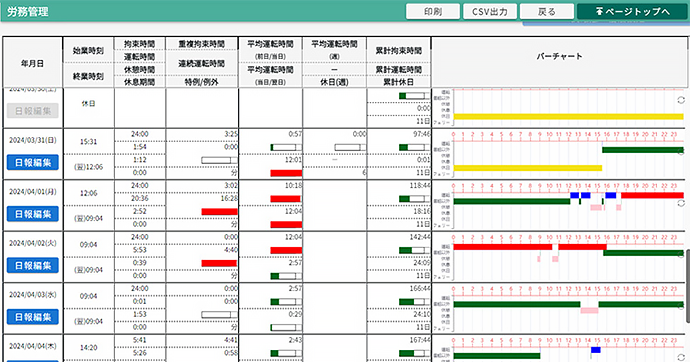Open 日報編集 for 2024/04/01(月)
690x362 pixels.
point(33,214)
